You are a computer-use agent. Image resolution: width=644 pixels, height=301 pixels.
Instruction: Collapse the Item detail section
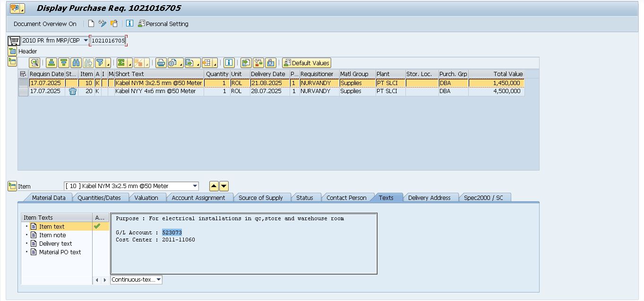click(x=12, y=186)
